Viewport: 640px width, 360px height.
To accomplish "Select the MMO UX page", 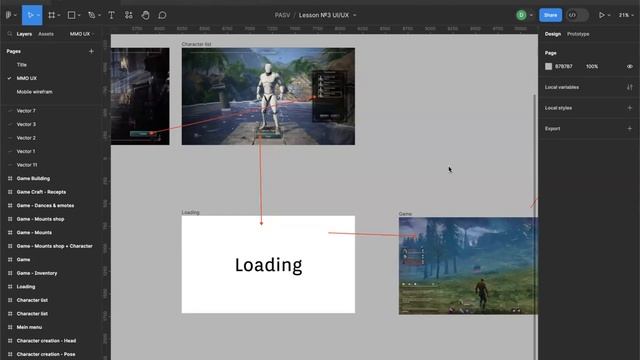I will (27, 78).
